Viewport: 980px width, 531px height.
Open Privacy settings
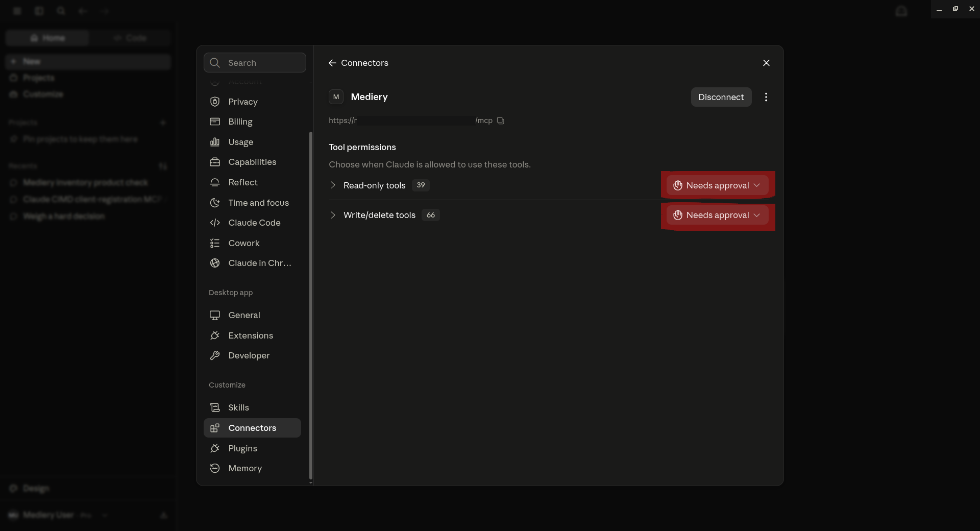[252, 102]
